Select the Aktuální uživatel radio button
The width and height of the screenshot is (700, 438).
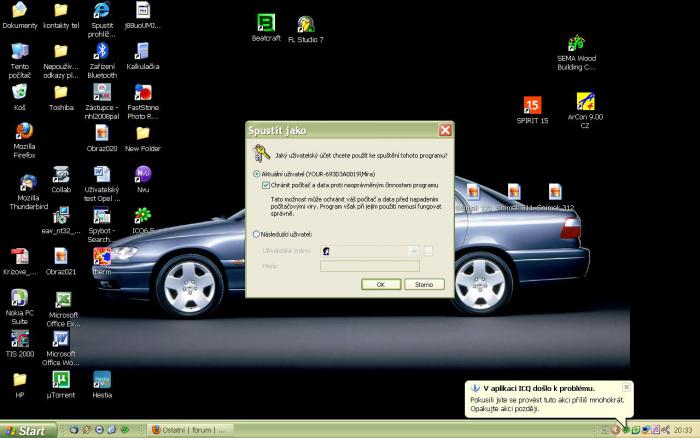coord(256,174)
